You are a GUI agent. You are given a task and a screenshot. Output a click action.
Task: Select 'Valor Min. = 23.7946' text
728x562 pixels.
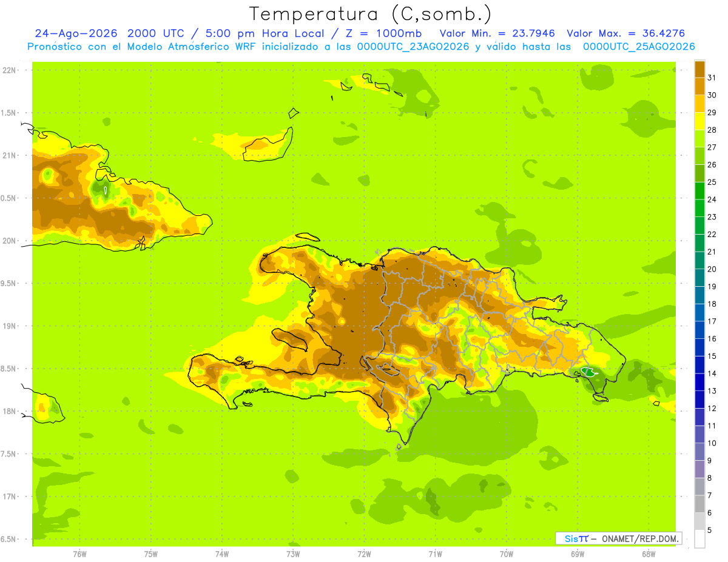(x=497, y=33)
